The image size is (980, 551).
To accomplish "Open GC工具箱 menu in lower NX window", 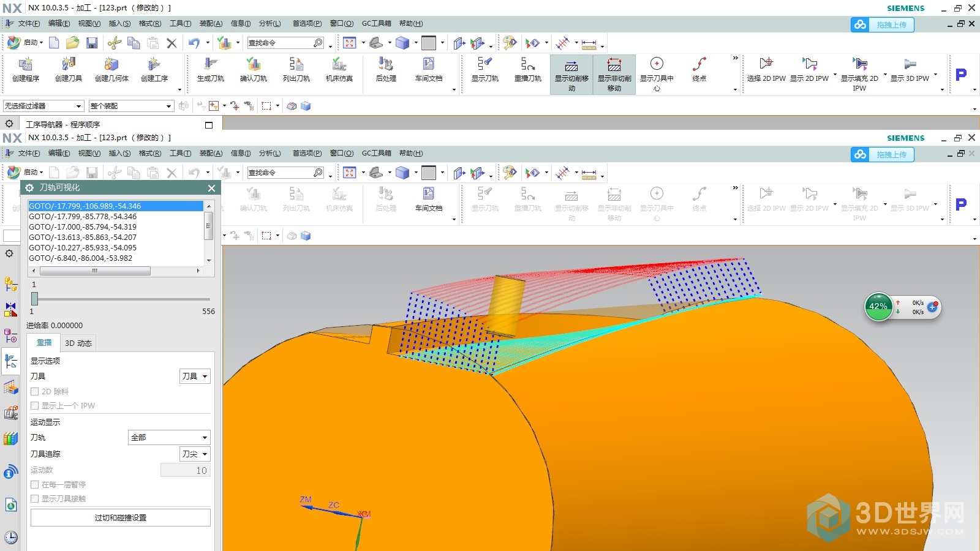I will click(376, 153).
